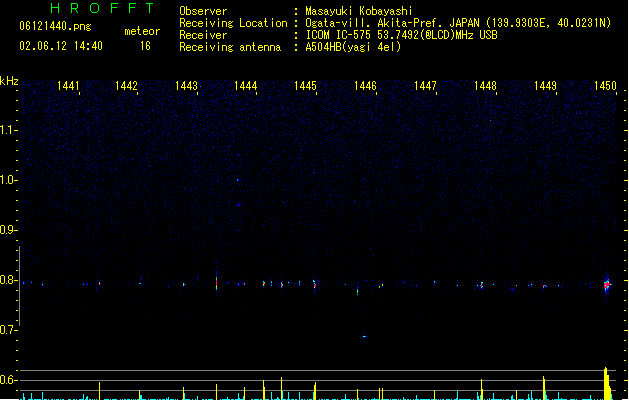Click the timestamp 02.06.12 14:40
The height and width of the screenshot is (400, 629).
[61, 46]
